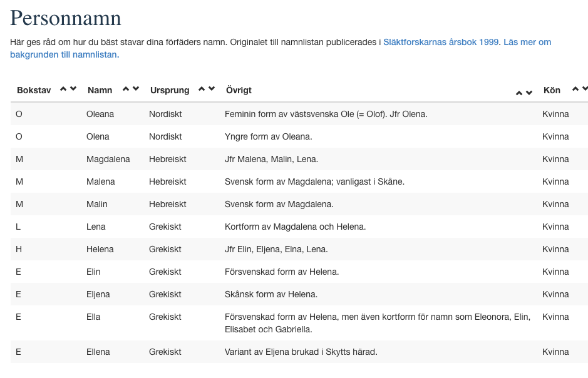Sort Övrigt column descending arrow
Viewport: 588px width, 378px height.
[529, 93]
